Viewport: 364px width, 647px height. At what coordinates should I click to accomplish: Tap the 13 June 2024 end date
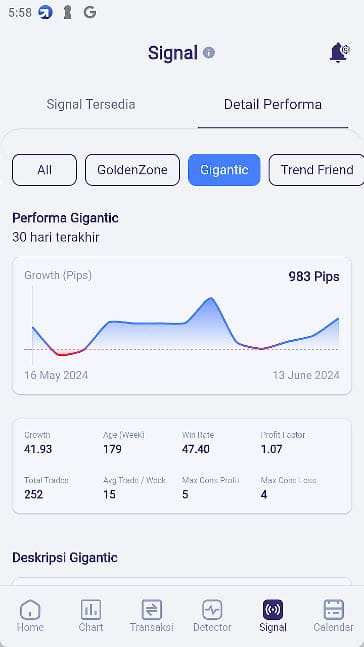(306, 375)
